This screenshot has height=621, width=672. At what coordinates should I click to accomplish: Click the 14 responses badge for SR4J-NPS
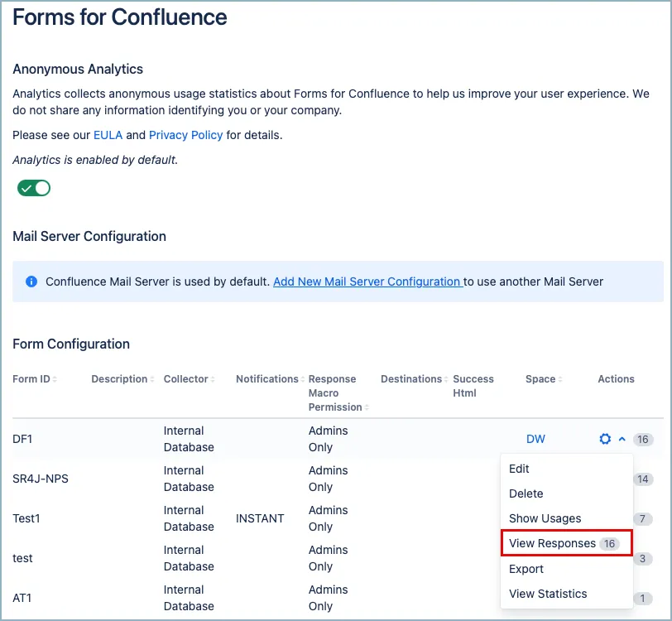[x=642, y=479]
